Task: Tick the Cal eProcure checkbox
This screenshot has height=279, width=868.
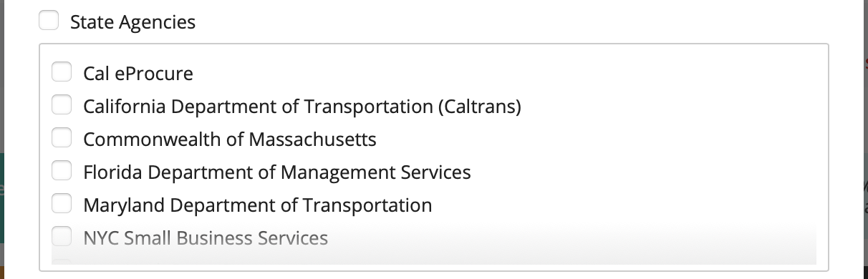Action: [62, 72]
